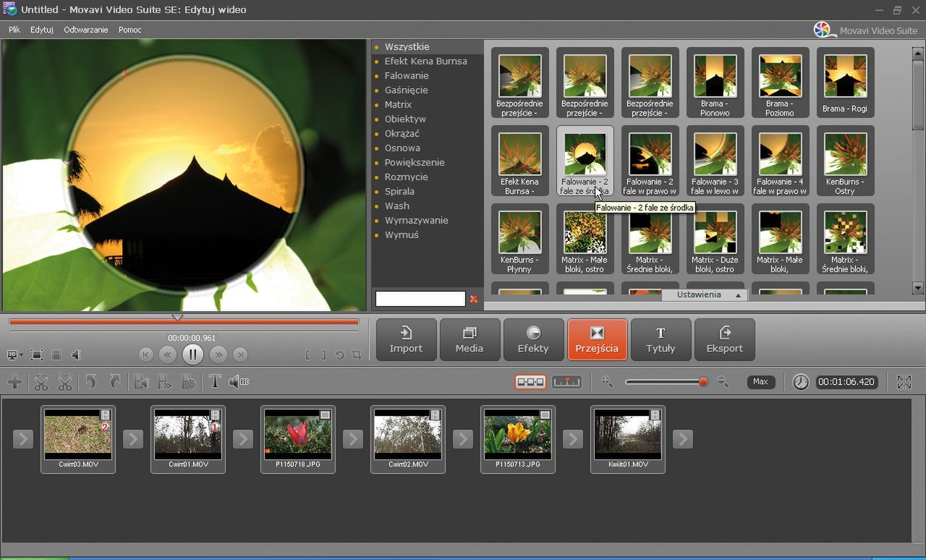The image size is (926, 560).
Task: Pause playback in the preview player
Action: coord(192,355)
